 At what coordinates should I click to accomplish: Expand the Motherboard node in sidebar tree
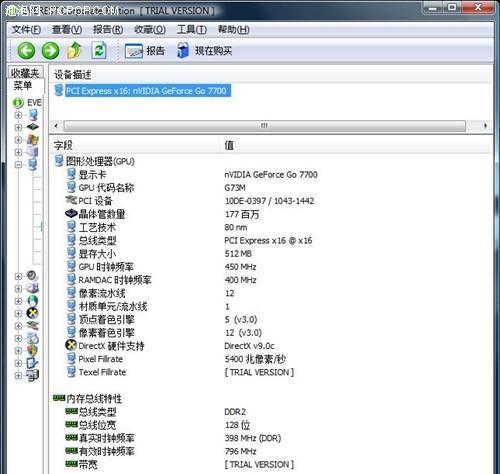(x=18, y=127)
